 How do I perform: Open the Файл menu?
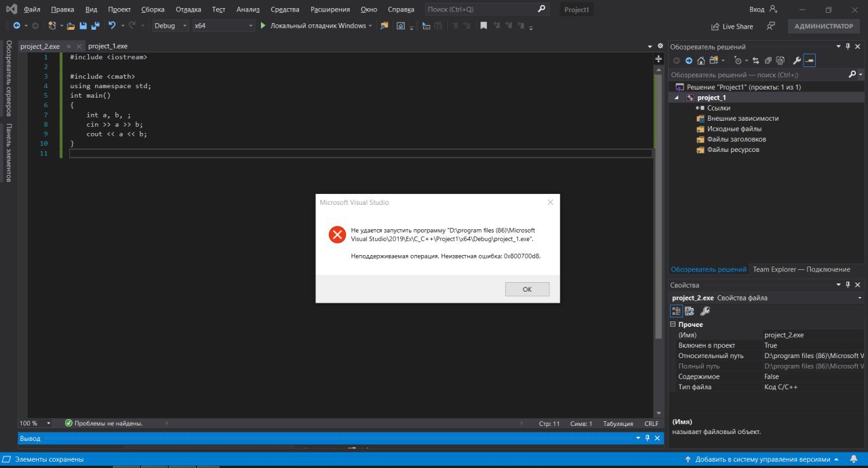point(32,9)
